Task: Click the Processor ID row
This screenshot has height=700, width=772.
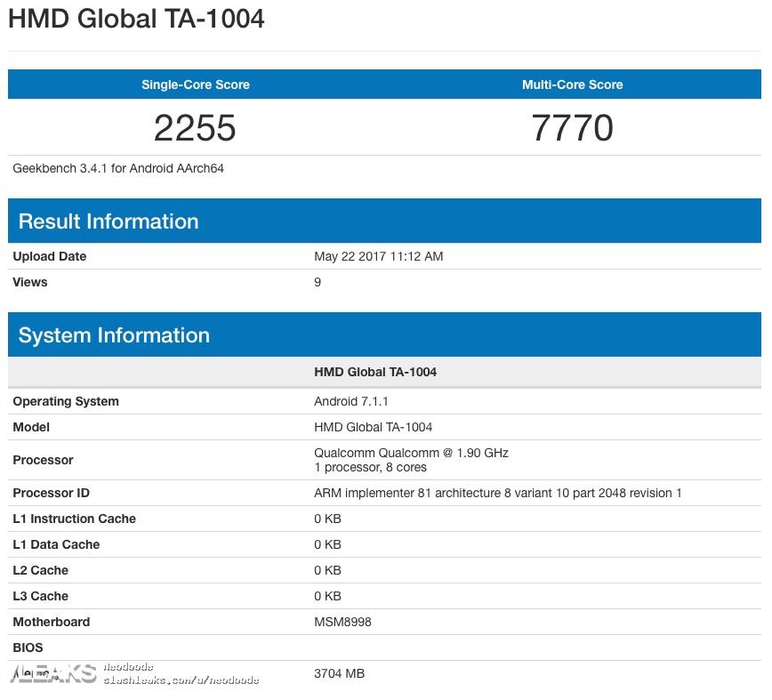Action: pos(52,493)
